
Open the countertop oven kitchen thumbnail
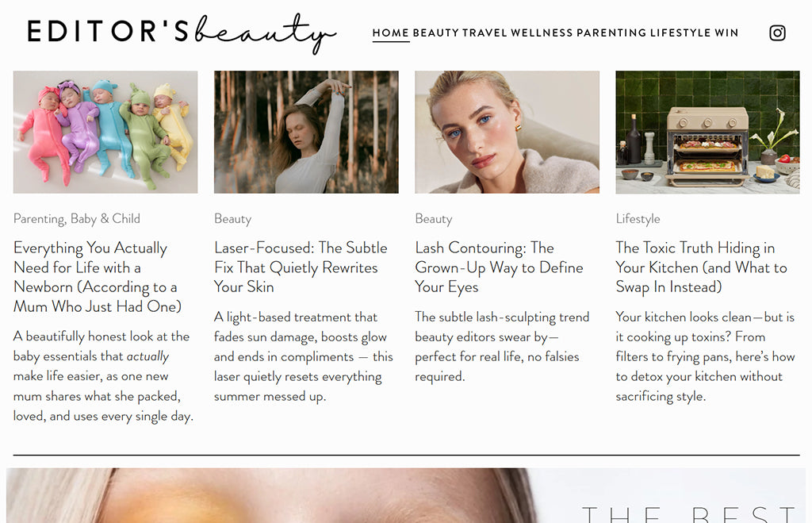point(707,133)
